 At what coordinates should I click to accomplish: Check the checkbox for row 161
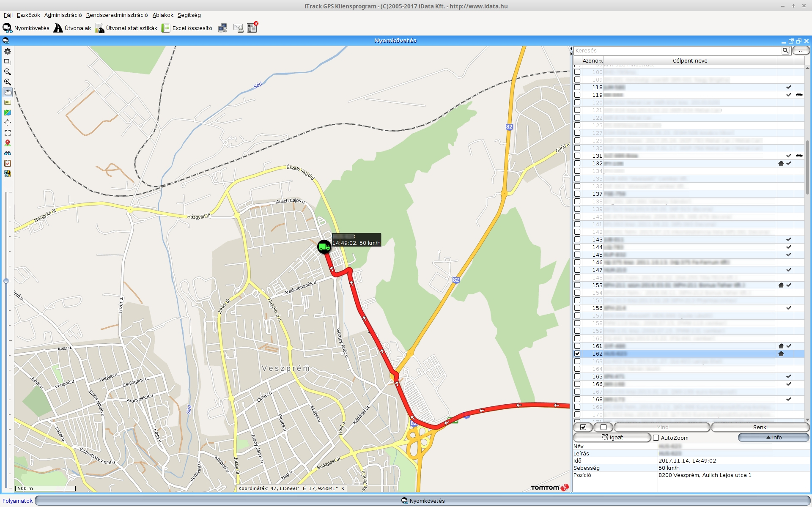[x=577, y=346]
